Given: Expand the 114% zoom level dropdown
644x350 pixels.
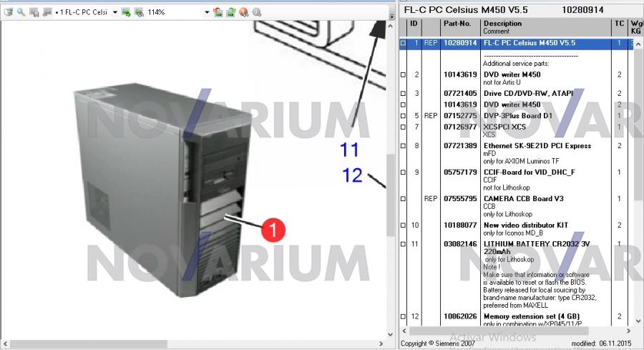Looking at the screenshot, I should point(207,12).
